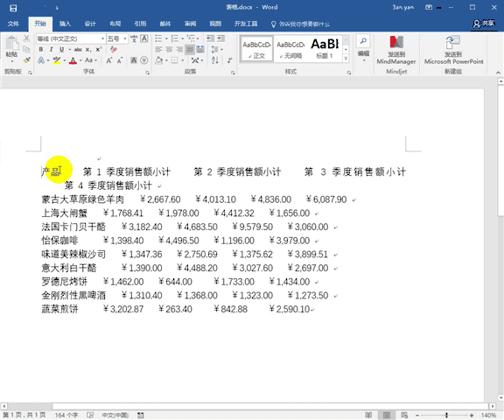
Task: Open the Bullets list dropdown arrow
Action: [166, 38]
